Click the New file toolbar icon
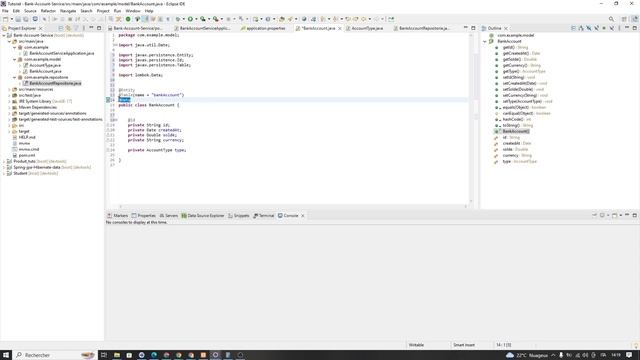The width and height of the screenshot is (640, 360). tap(5, 19)
